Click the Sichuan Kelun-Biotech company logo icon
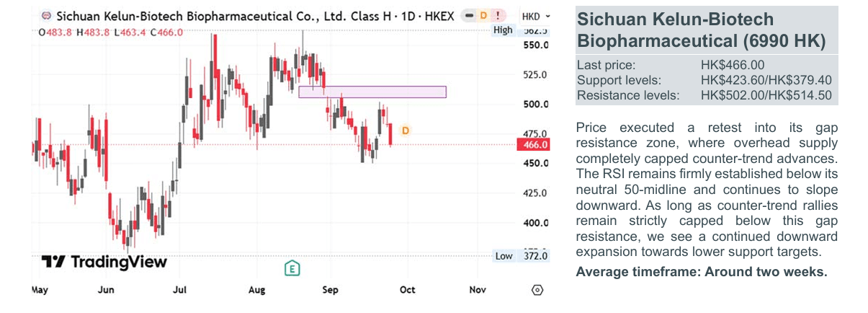Viewport: 868px width, 313px height. point(46,16)
